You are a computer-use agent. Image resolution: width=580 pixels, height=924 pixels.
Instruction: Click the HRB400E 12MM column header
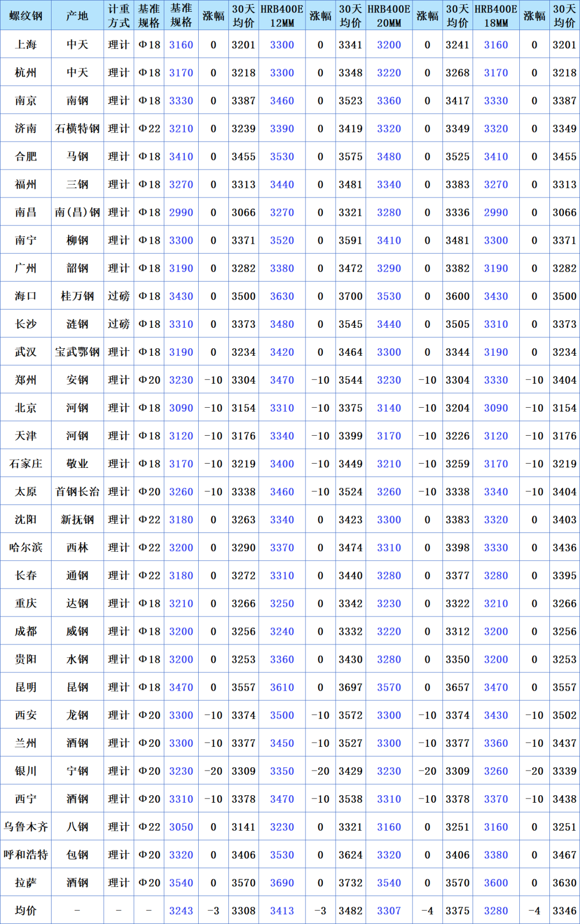click(282, 16)
